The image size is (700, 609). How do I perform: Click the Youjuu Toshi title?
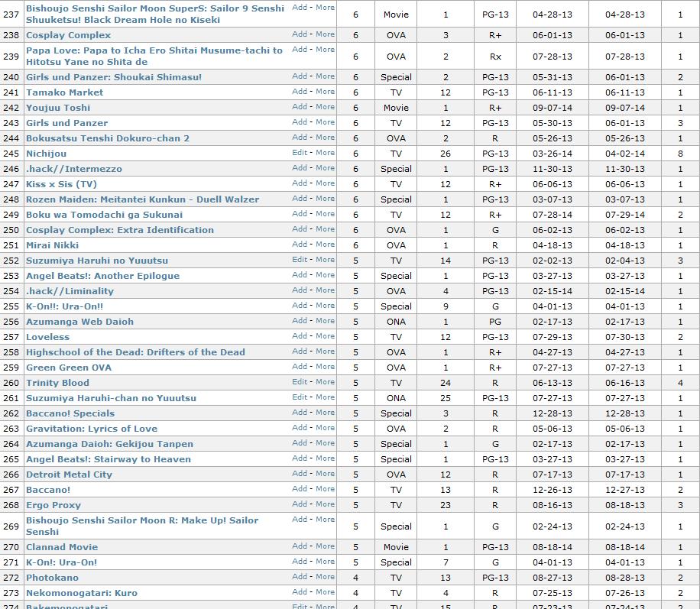coord(58,108)
